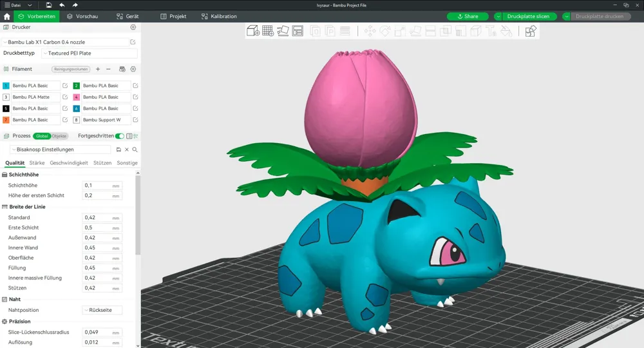This screenshot has width=644, height=348.
Task: Select the Stärke settings tab
Action: pos(37,162)
